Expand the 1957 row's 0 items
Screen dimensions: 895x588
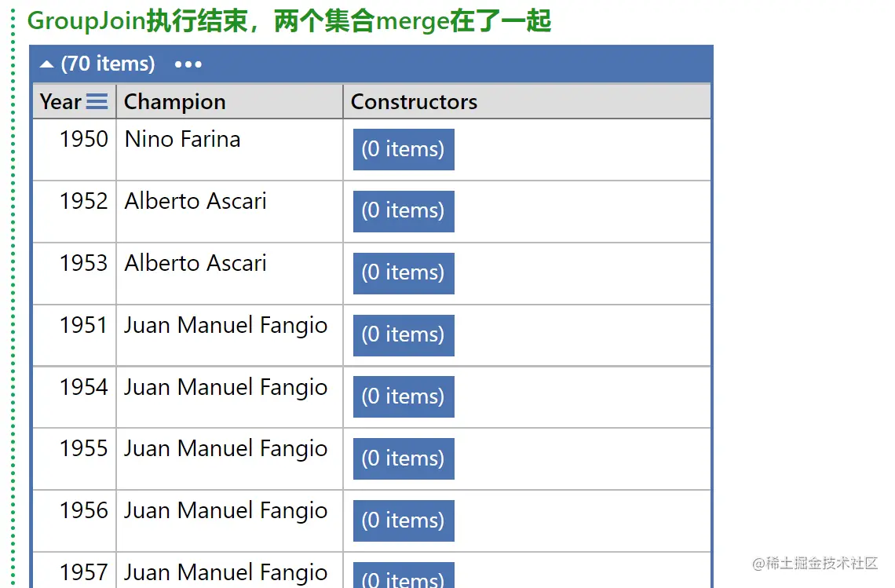(x=404, y=575)
